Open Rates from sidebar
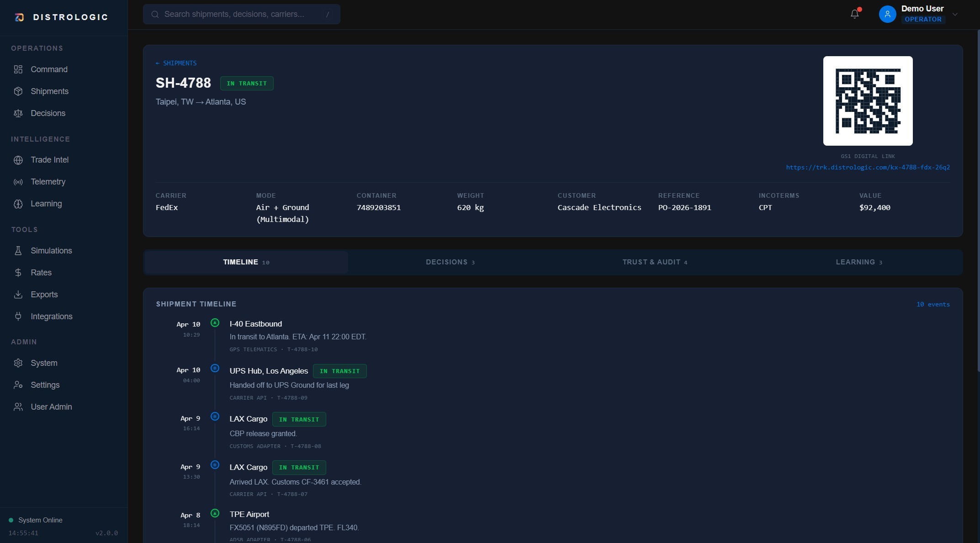 tap(41, 273)
